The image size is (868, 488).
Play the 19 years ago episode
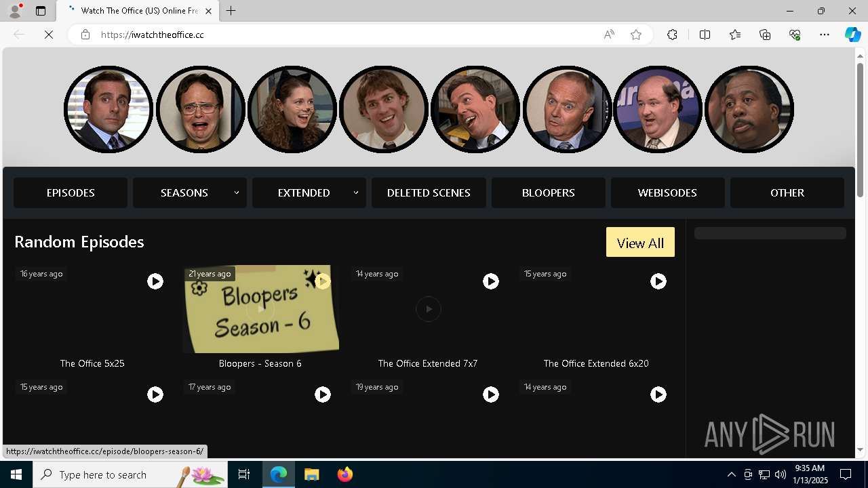click(x=491, y=394)
